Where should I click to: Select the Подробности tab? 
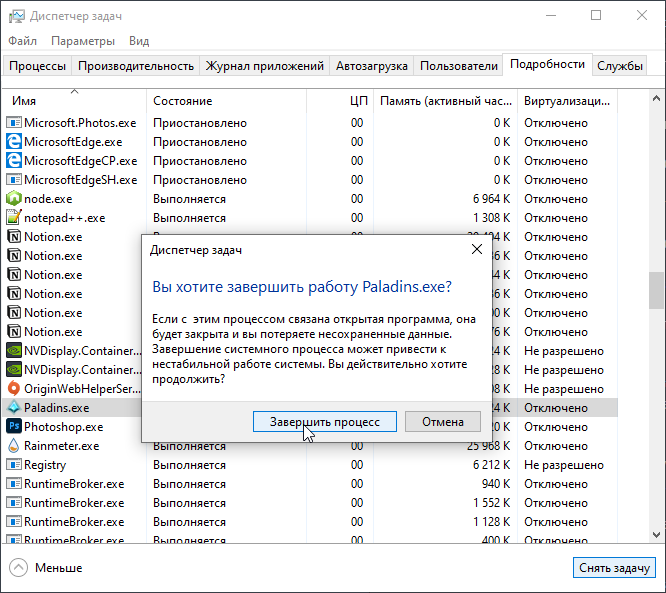(x=547, y=64)
